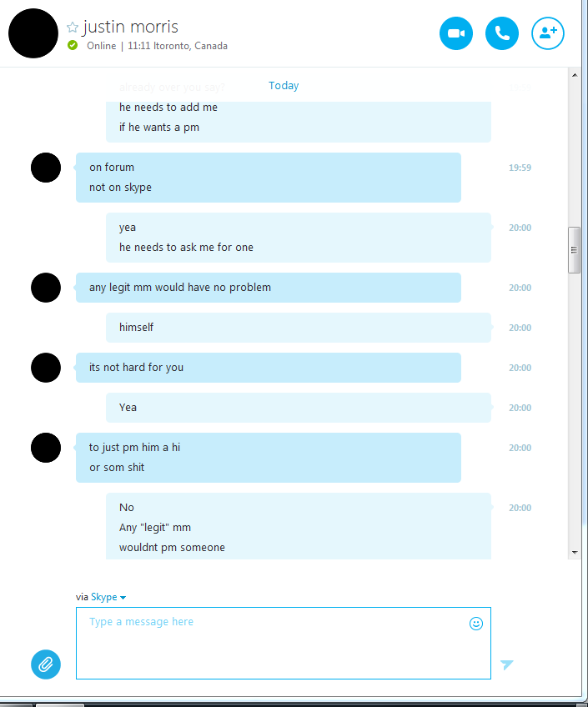Send message with paper plane icon
The height and width of the screenshot is (707, 588).
(507, 664)
